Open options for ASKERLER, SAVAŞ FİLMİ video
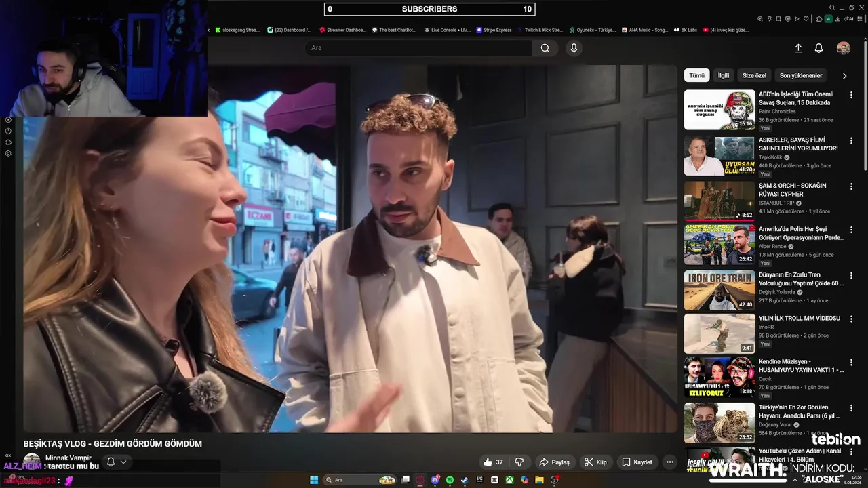 tap(851, 140)
